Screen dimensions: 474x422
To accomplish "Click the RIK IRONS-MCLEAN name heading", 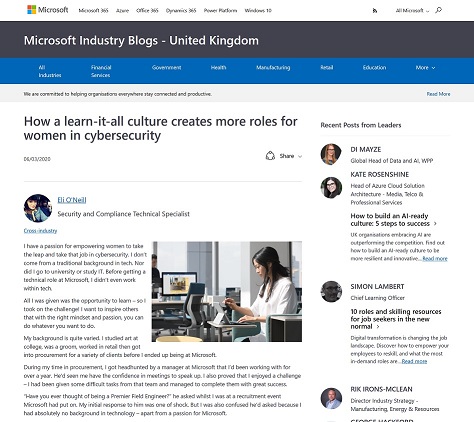I will pos(381,389).
